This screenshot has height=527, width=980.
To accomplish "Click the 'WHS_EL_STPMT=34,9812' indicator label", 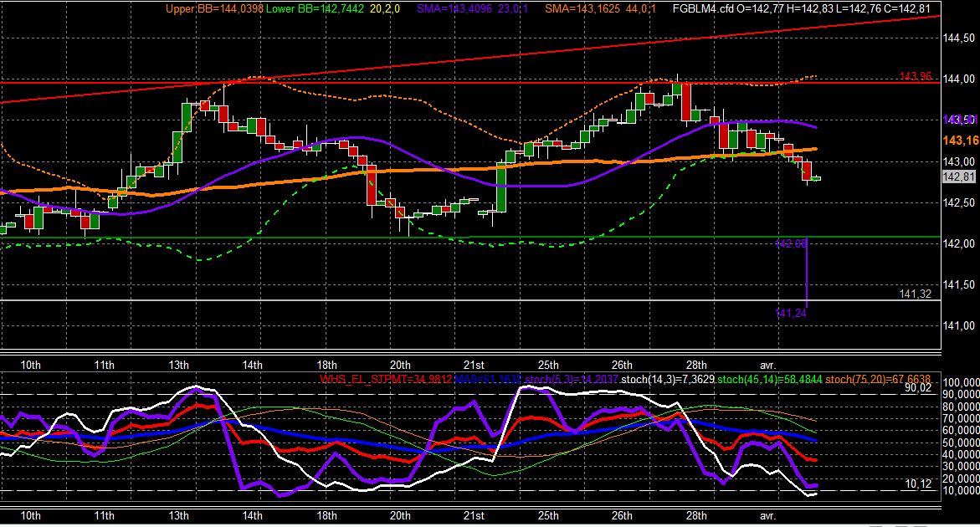I will coord(386,379).
